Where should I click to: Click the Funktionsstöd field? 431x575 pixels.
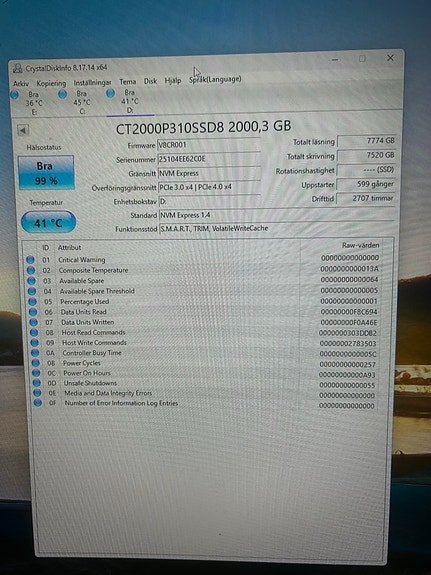coord(277,228)
